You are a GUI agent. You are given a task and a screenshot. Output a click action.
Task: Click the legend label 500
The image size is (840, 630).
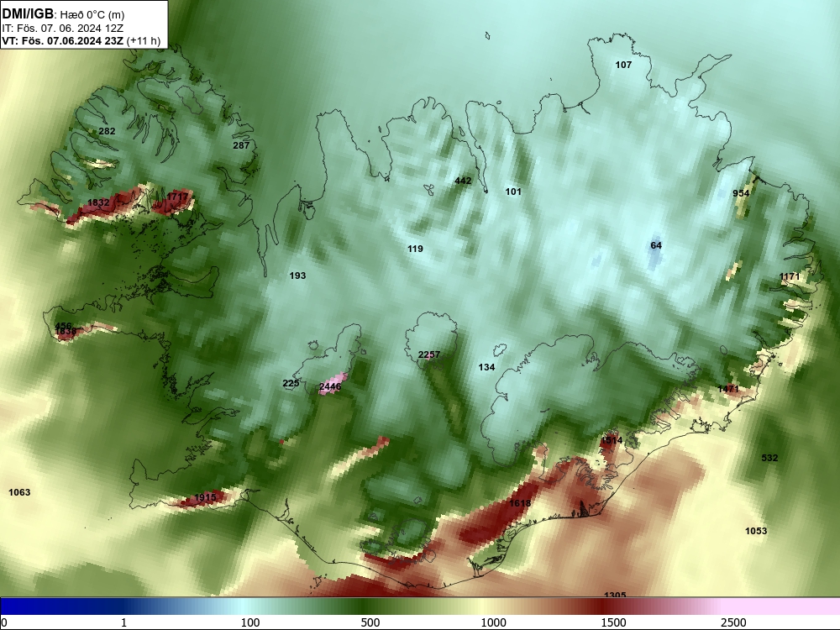coord(370,622)
